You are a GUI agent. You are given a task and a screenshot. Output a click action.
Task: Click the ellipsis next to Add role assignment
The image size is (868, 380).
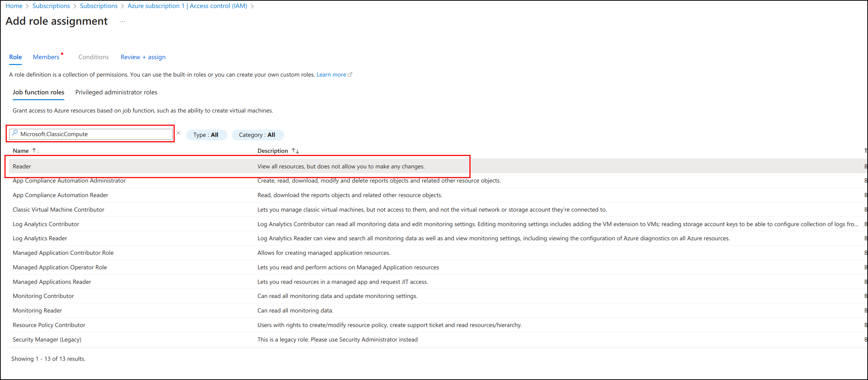(x=122, y=22)
